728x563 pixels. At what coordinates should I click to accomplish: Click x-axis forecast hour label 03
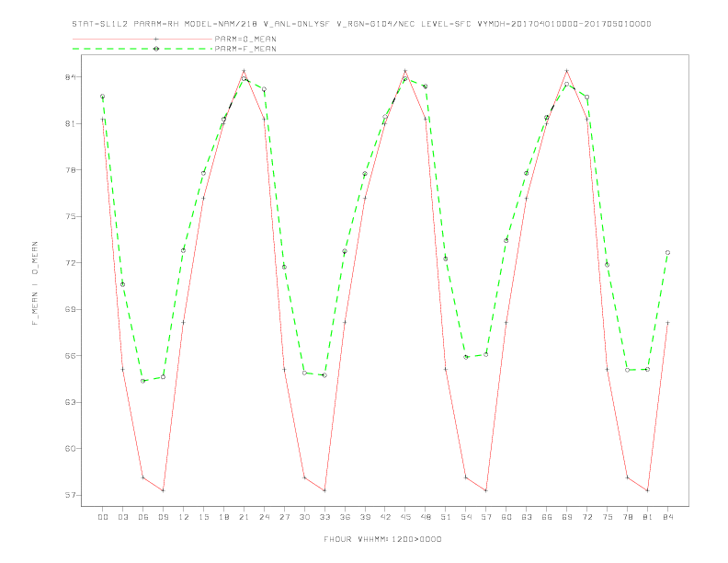[x=123, y=517]
